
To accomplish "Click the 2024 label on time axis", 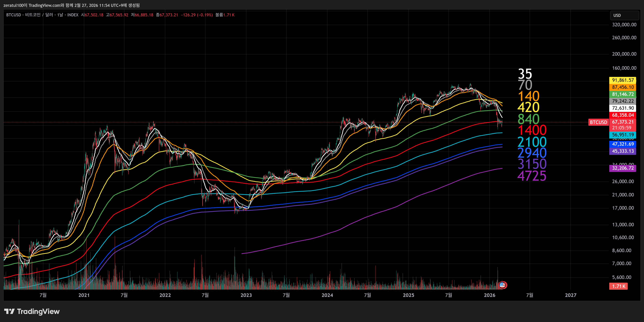I will pyautogui.click(x=327, y=295).
